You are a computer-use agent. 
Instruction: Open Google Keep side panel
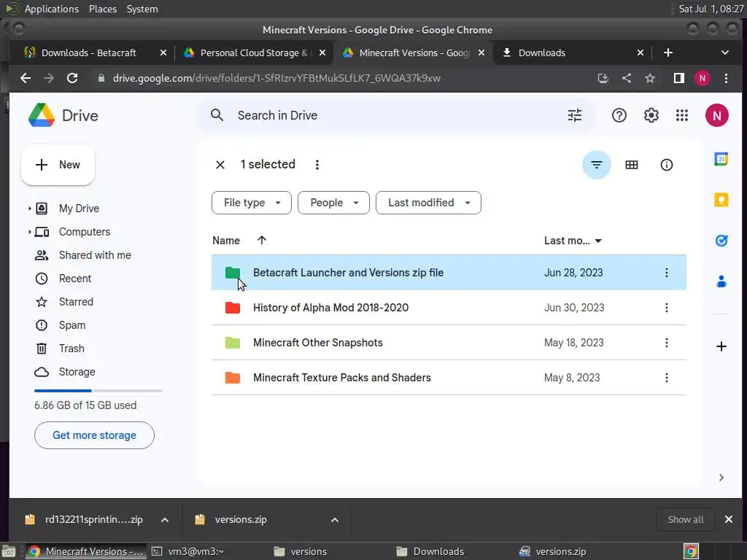point(721,200)
